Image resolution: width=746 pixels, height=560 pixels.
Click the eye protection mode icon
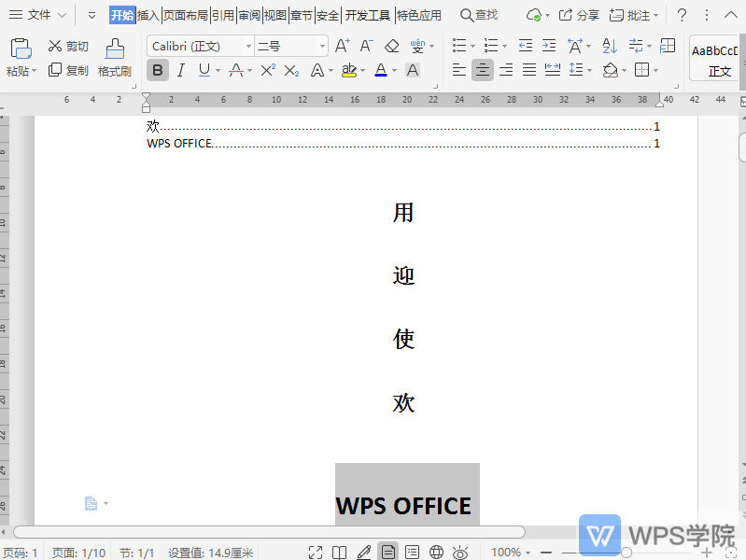(460, 553)
